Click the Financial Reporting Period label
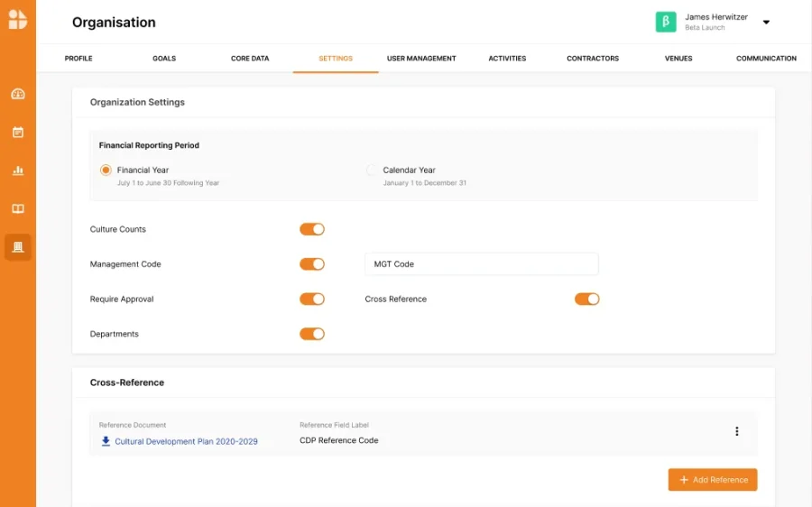The width and height of the screenshot is (812, 507). pyautogui.click(x=149, y=145)
